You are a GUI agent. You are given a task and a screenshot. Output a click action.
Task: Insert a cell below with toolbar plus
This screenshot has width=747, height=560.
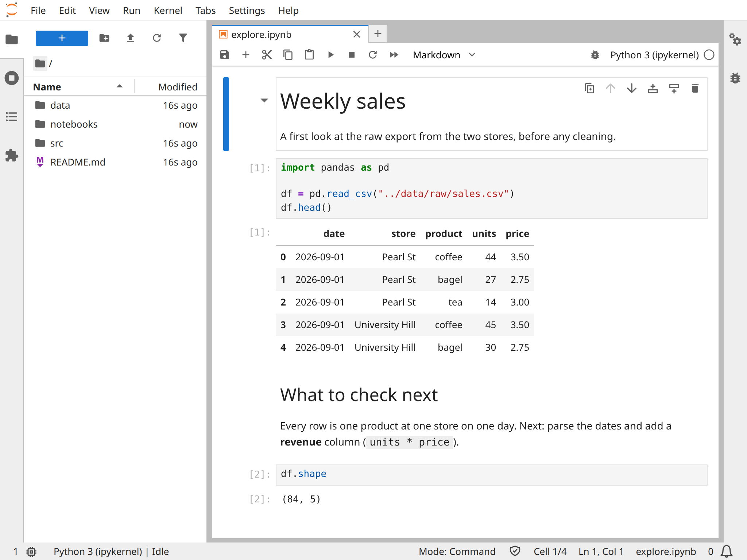pos(246,55)
